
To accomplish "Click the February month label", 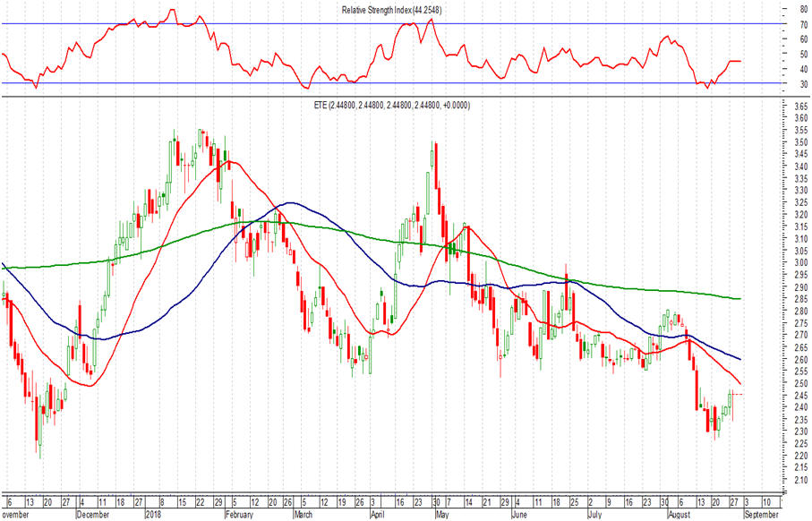I will coord(239,515).
